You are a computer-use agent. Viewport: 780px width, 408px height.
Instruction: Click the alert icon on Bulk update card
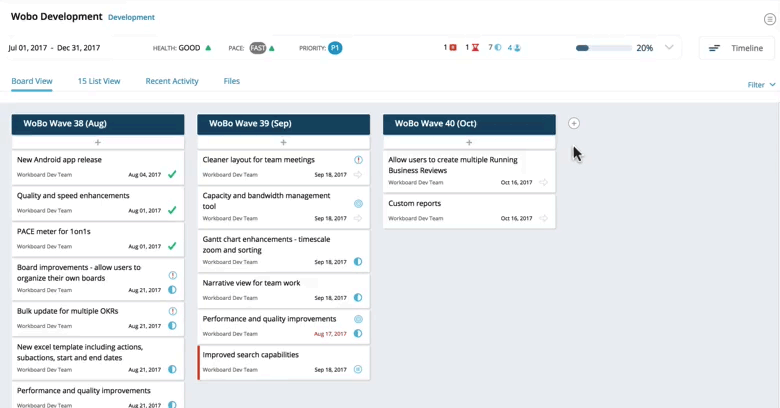[x=173, y=311]
